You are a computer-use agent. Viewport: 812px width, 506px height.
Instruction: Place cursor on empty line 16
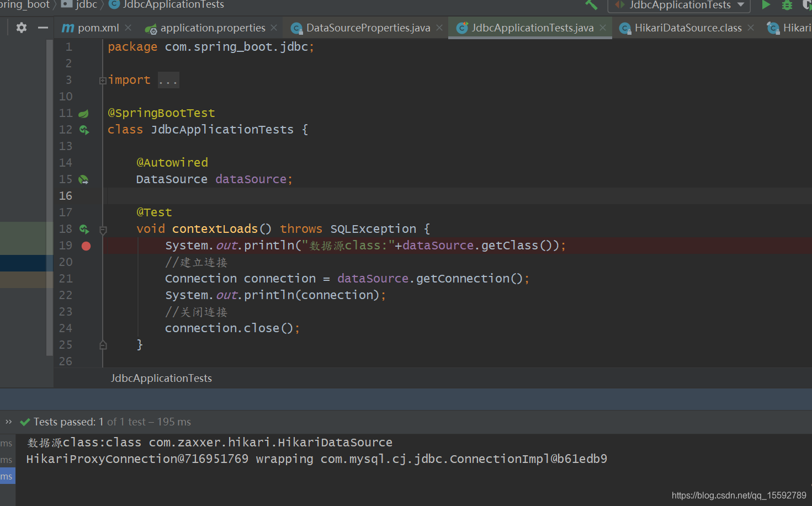click(457, 196)
